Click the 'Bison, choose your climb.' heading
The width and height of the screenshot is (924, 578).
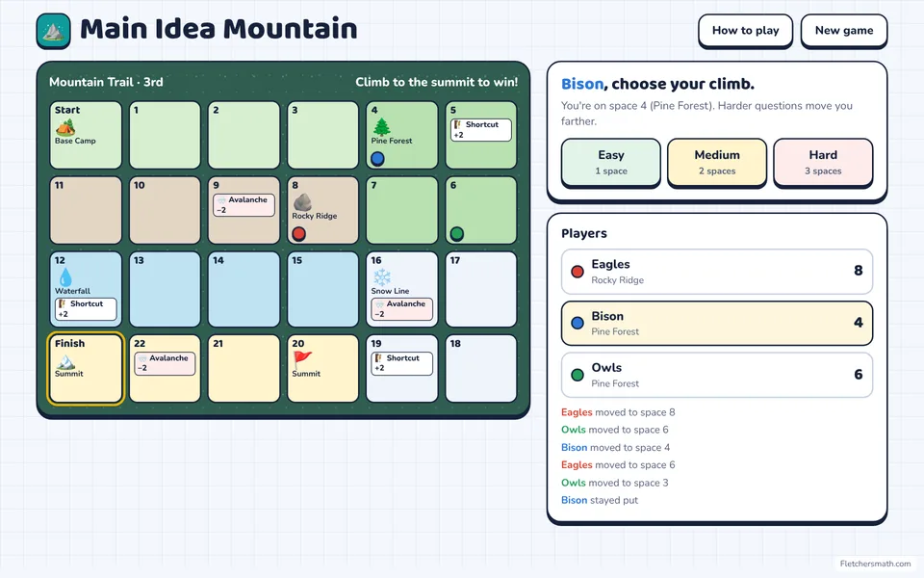(657, 85)
